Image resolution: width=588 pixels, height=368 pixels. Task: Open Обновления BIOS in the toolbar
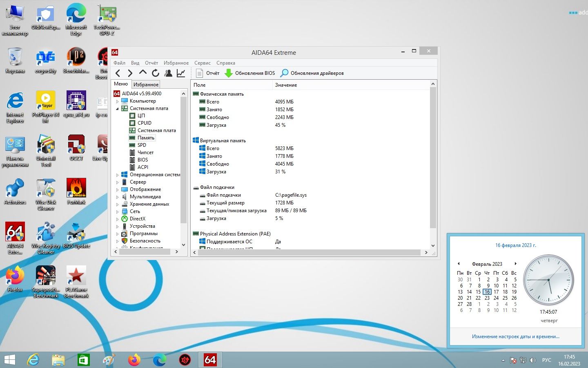(250, 73)
